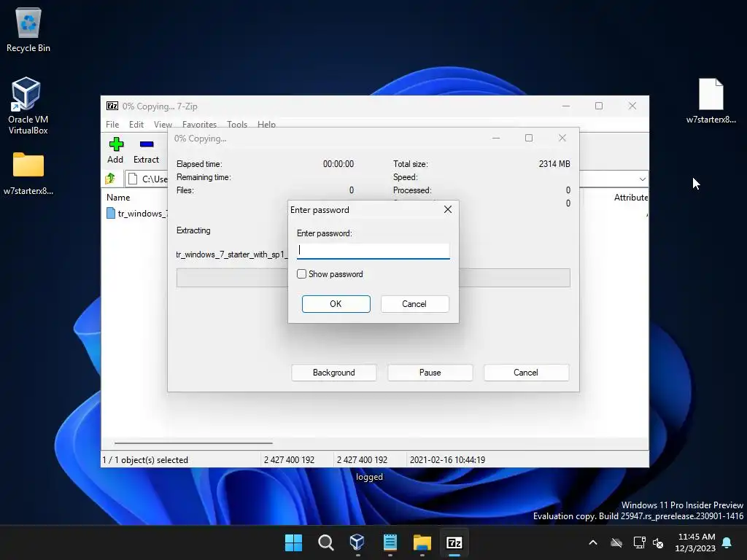Expand the 7-Zip path bar dropdown
This screenshot has height=560, width=747.
tap(642, 179)
